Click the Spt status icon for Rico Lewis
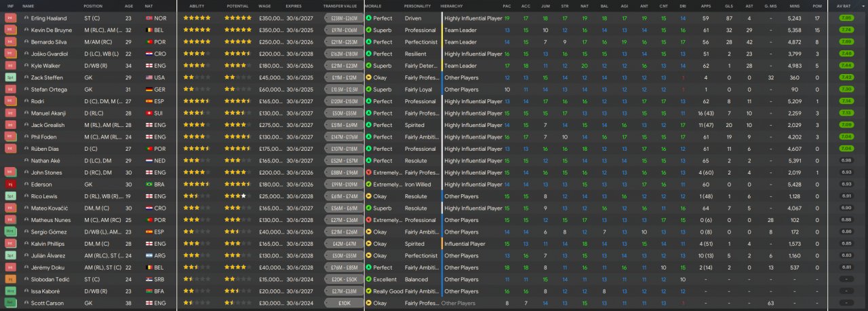 [x=10, y=196]
